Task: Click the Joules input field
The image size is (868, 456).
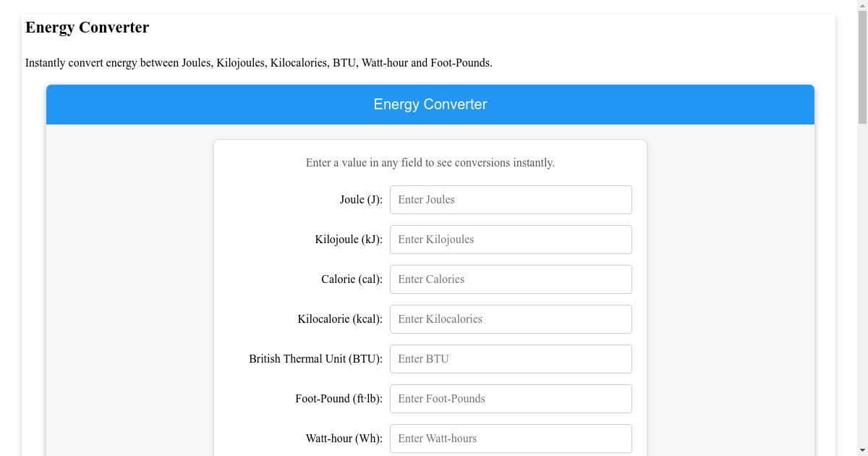Action: coord(511,199)
